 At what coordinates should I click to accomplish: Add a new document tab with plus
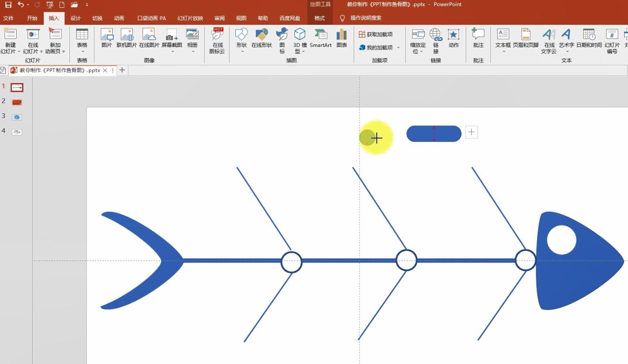[122, 70]
